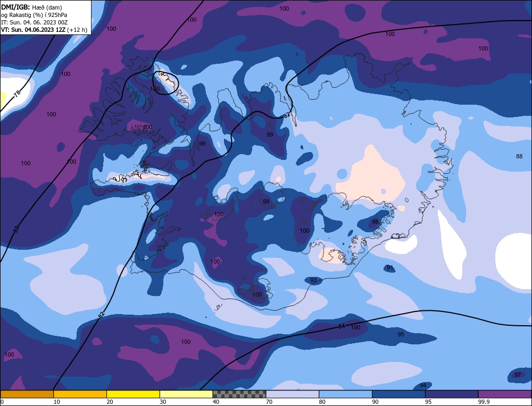532x406 pixels.
Task: Click the '84' contour label
Action: click(342, 326)
